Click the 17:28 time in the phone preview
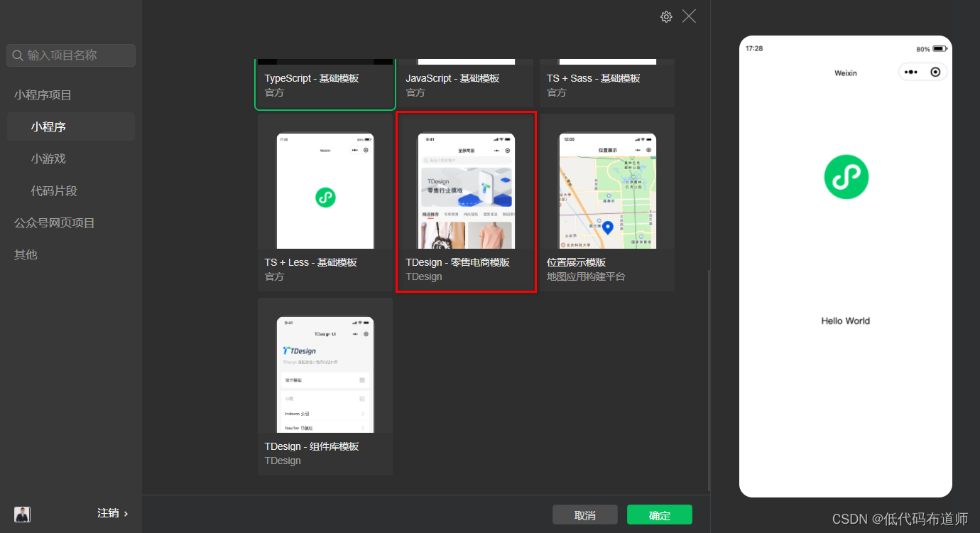The image size is (980, 533). pyautogui.click(x=754, y=48)
